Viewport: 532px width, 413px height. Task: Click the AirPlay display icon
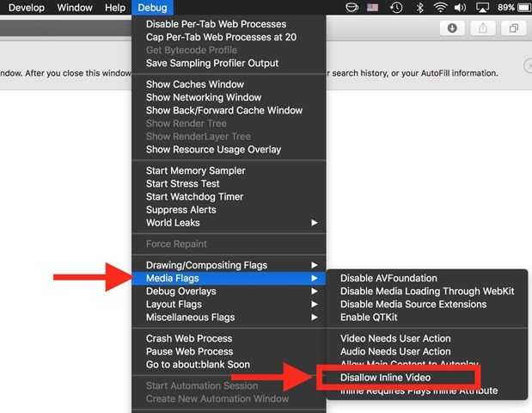(x=482, y=8)
